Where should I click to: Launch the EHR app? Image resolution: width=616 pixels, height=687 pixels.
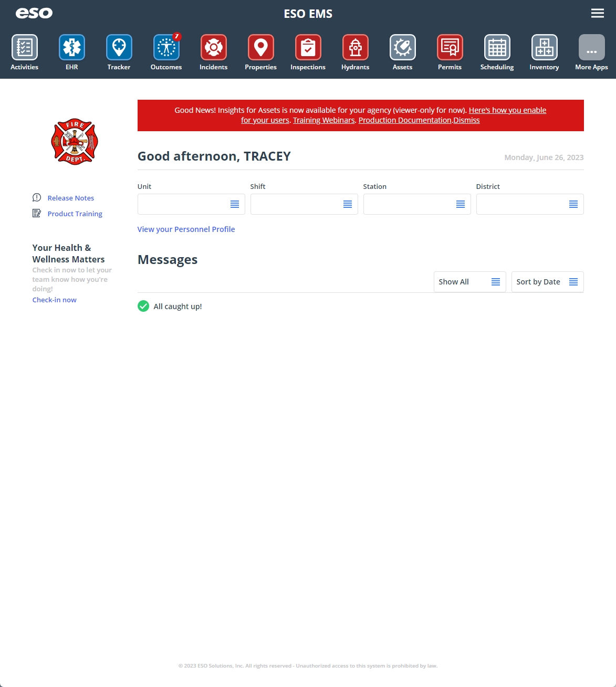(72, 52)
